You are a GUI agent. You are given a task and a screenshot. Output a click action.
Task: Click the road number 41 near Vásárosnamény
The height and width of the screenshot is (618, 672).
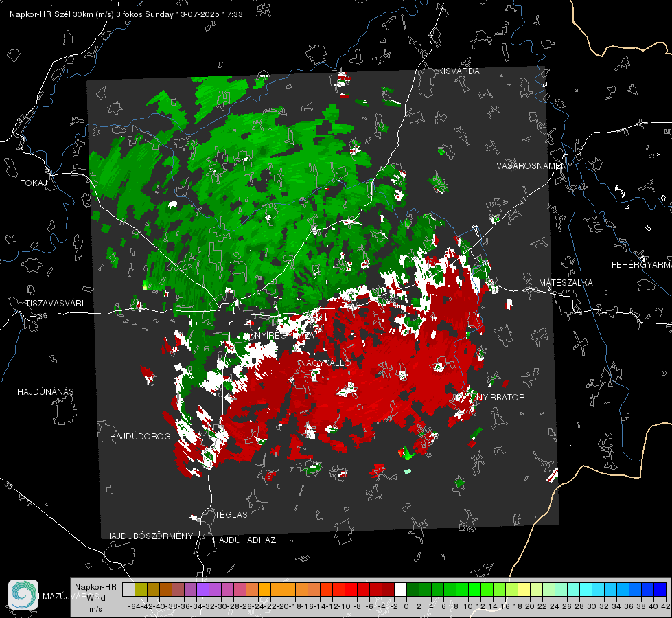pyautogui.click(x=522, y=201)
